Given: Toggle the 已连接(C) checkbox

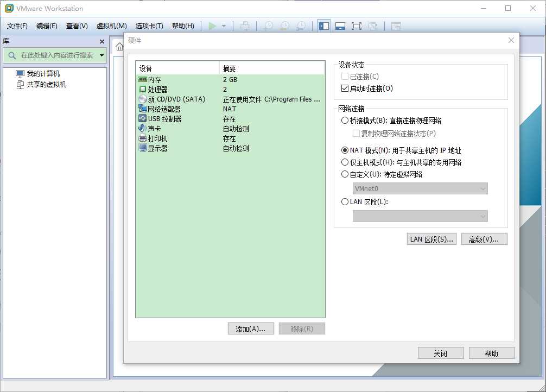Looking at the screenshot, I should (x=345, y=77).
